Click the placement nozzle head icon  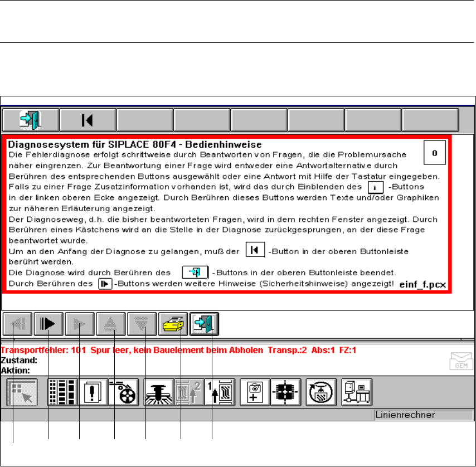click(x=159, y=392)
